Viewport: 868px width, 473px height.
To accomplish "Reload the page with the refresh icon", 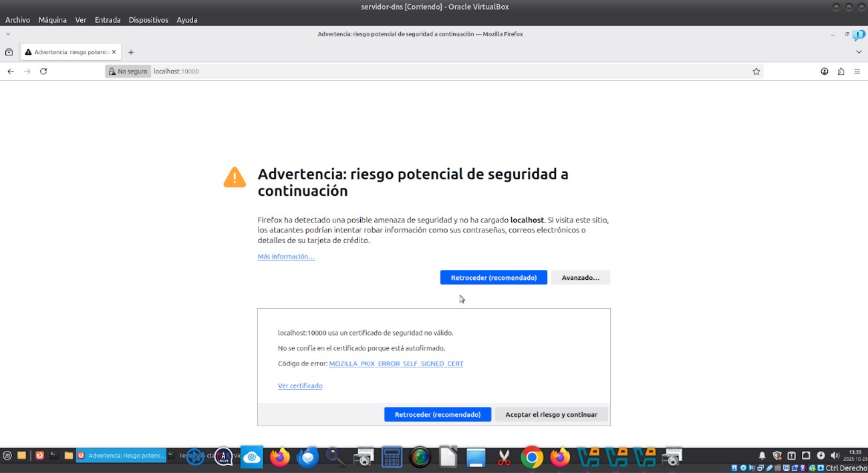I will [x=43, y=71].
